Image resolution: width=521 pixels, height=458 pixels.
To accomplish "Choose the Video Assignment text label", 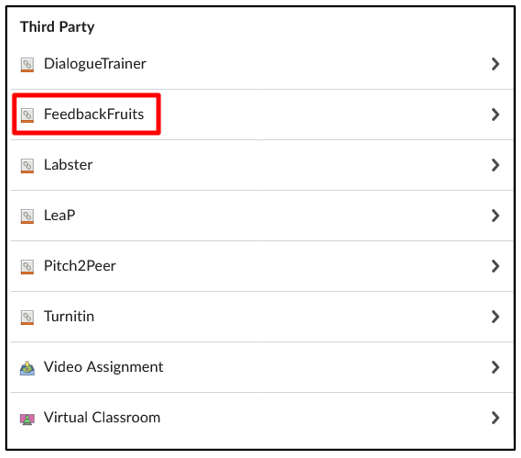I will [103, 367].
